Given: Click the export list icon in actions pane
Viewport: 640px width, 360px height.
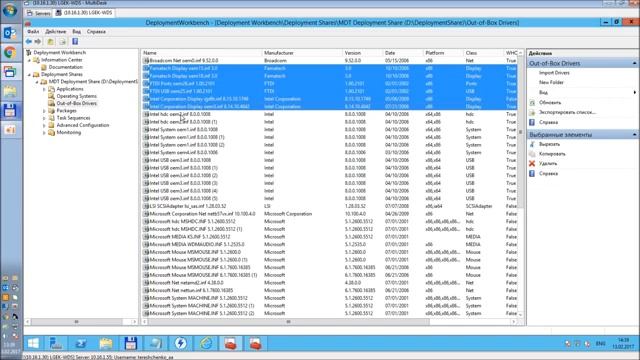Looking at the screenshot, I should 532,112.
